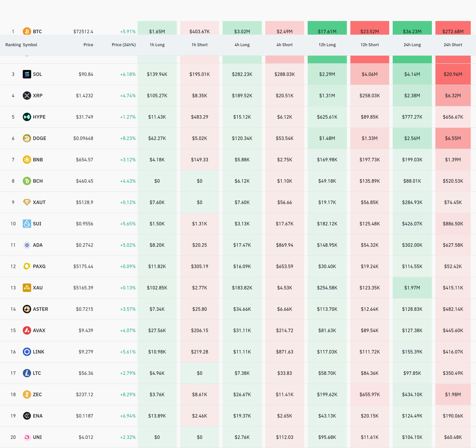Open the ASTER symbol link
The width and height of the screenshot is (476, 448).
point(40,309)
